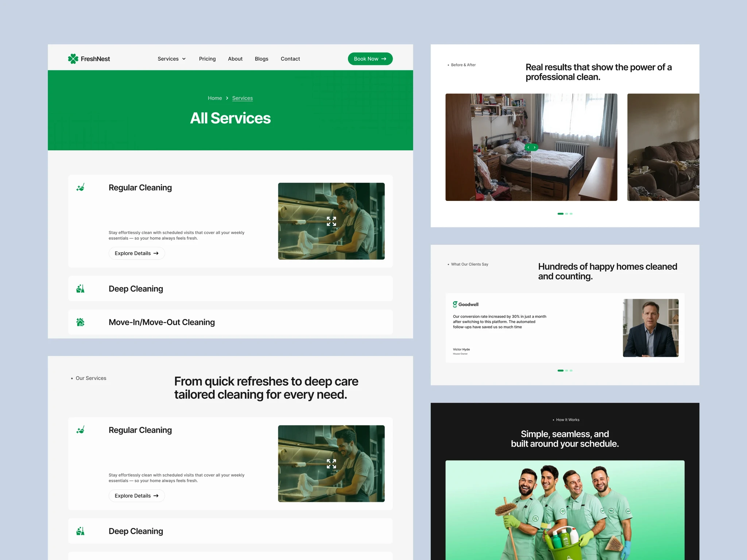Click the Home breadcrumb link
This screenshot has height=560, width=747.
click(215, 98)
